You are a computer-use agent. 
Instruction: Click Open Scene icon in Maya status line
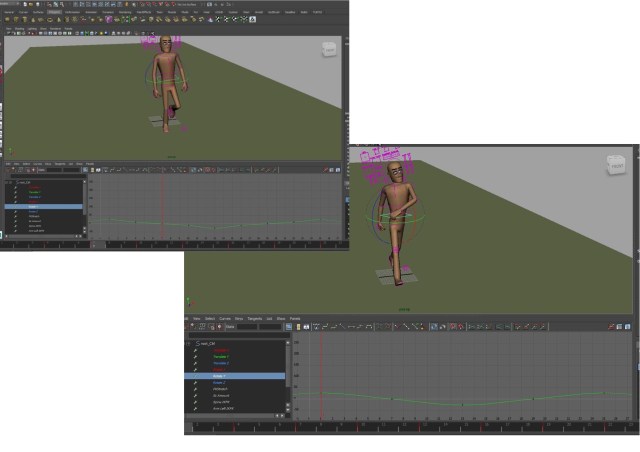(31, 4)
